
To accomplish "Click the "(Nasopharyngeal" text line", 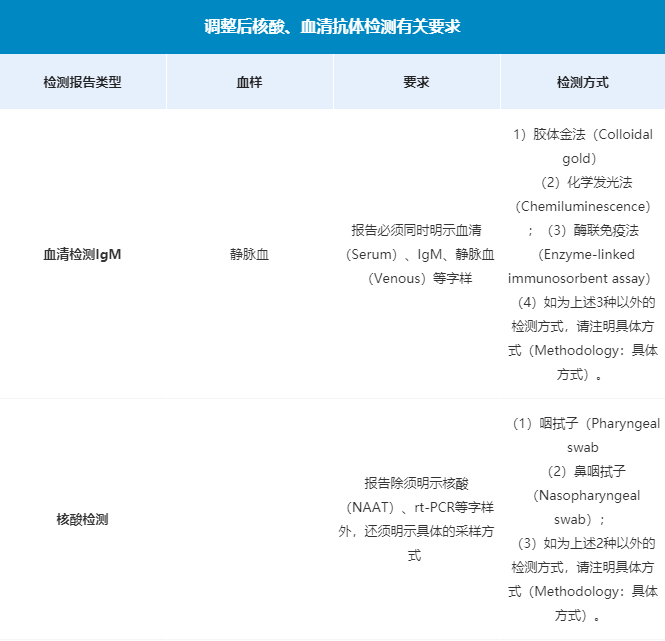I will (x=582, y=496).
